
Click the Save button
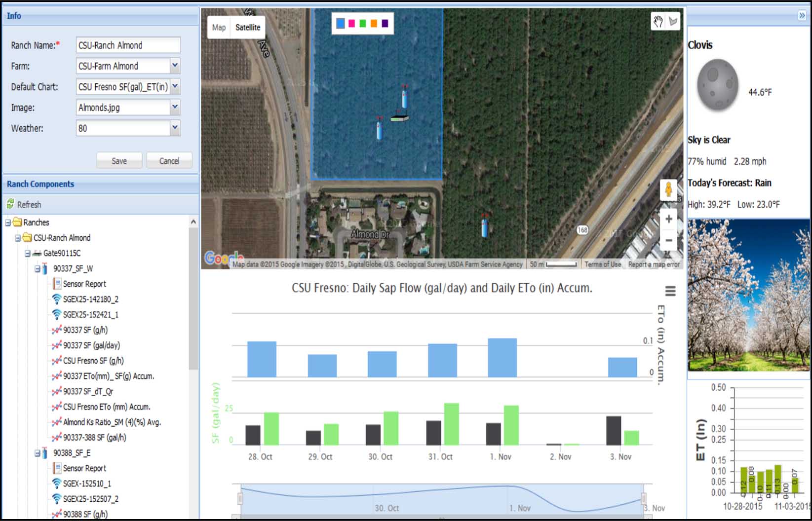[x=119, y=161]
